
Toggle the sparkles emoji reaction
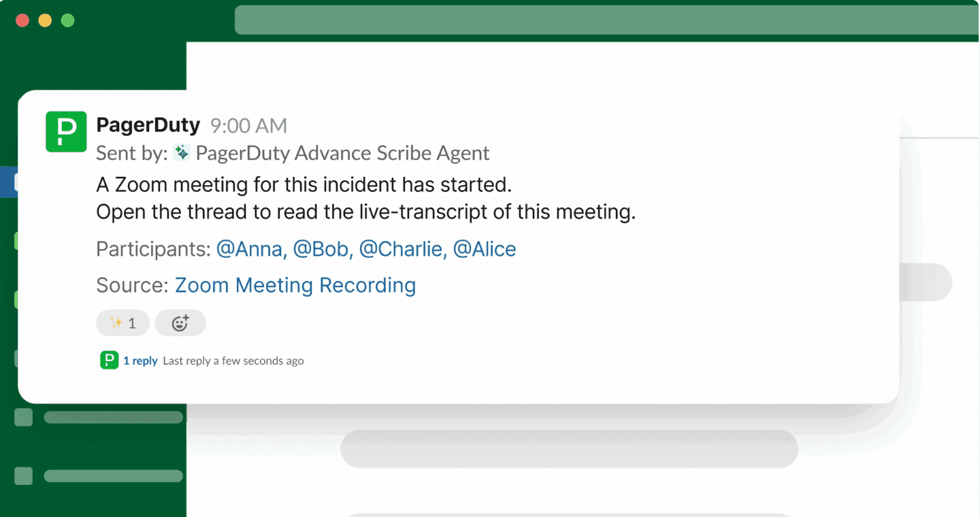point(122,322)
